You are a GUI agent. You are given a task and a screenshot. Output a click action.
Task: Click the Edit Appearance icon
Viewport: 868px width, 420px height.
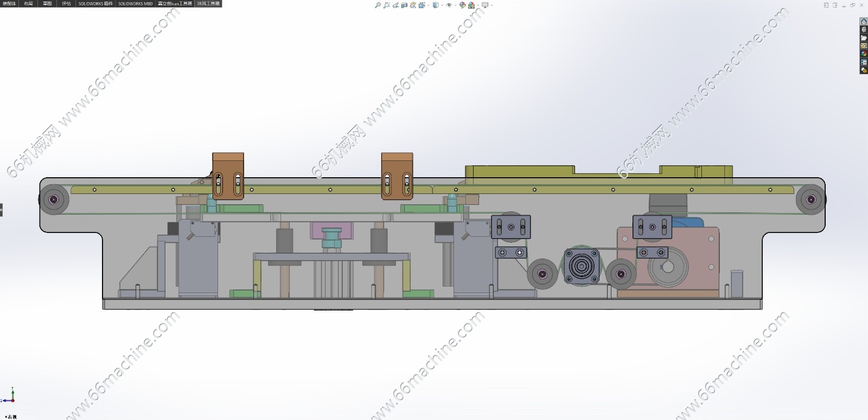point(462,5)
